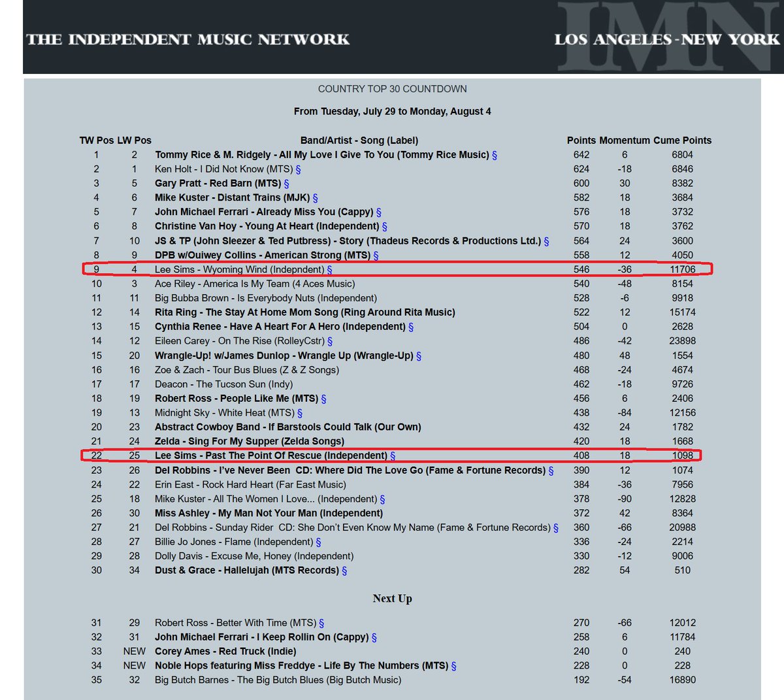Image resolution: width=784 pixels, height=700 pixels.
Task: Open § link for Del Robbins - I've Never Been
Action: (x=551, y=471)
